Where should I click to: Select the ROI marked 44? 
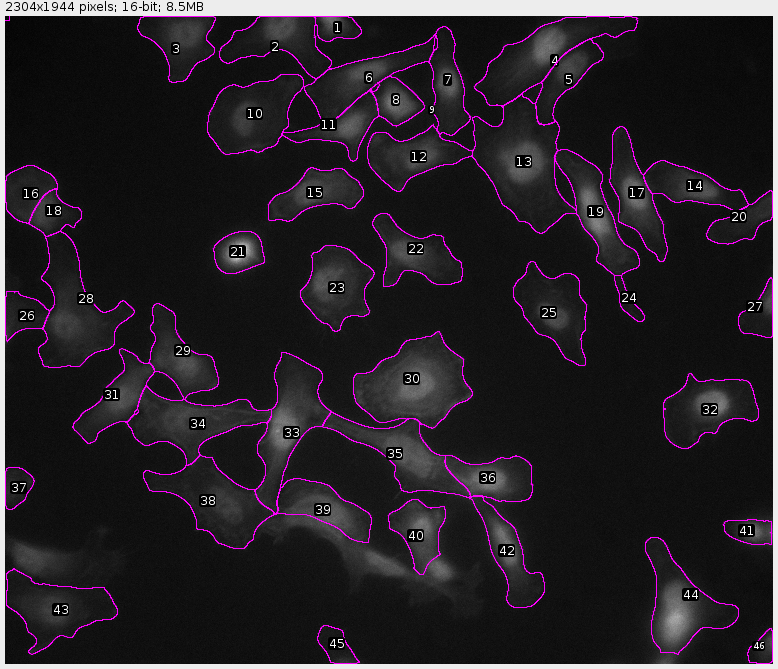(x=690, y=595)
